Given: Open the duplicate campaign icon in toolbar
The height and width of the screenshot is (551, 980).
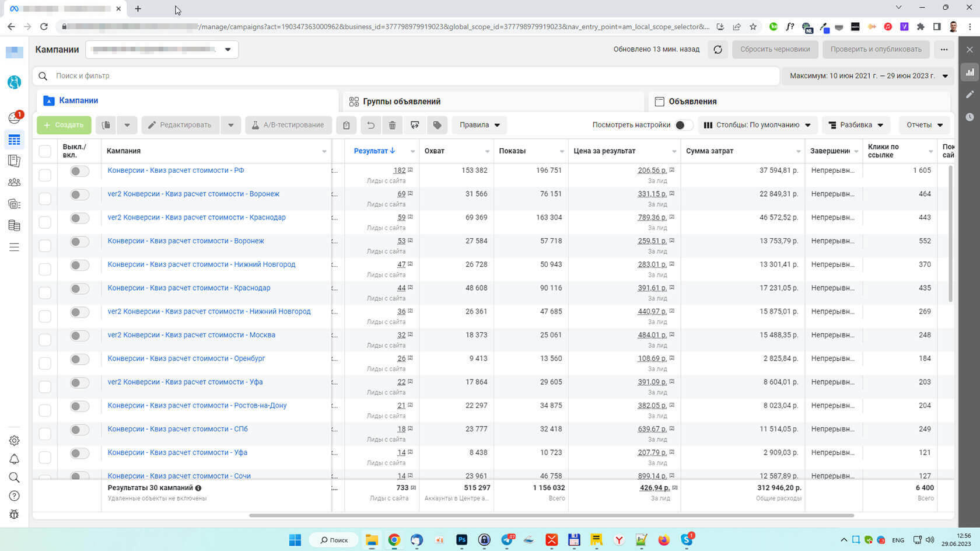Looking at the screenshot, I should 106,125.
